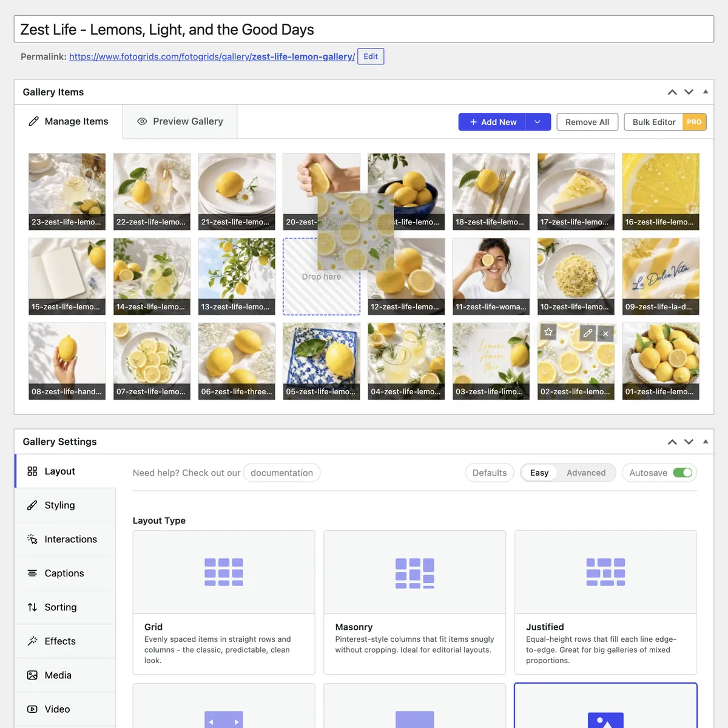Image resolution: width=728 pixels, height=728 pixels.
Task: Move Gallery Items panel down
Action: [x=689, y=92]
